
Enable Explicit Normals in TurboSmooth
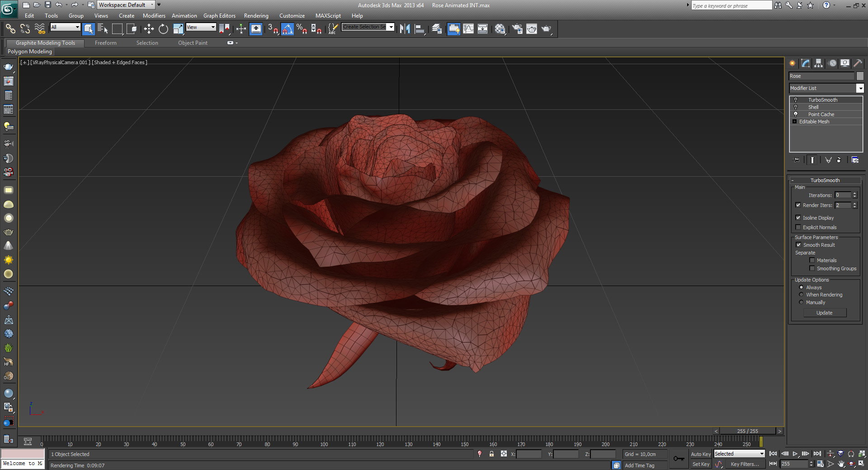(x=798, y=227)
